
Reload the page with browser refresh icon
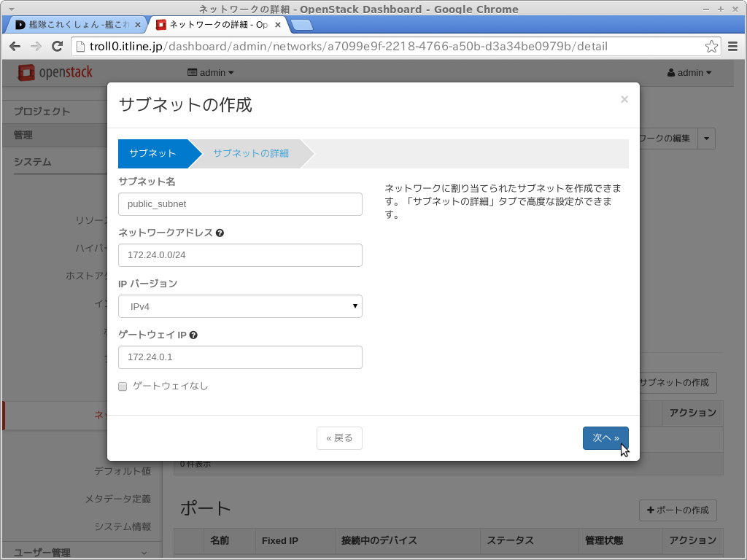pos(57,47)
